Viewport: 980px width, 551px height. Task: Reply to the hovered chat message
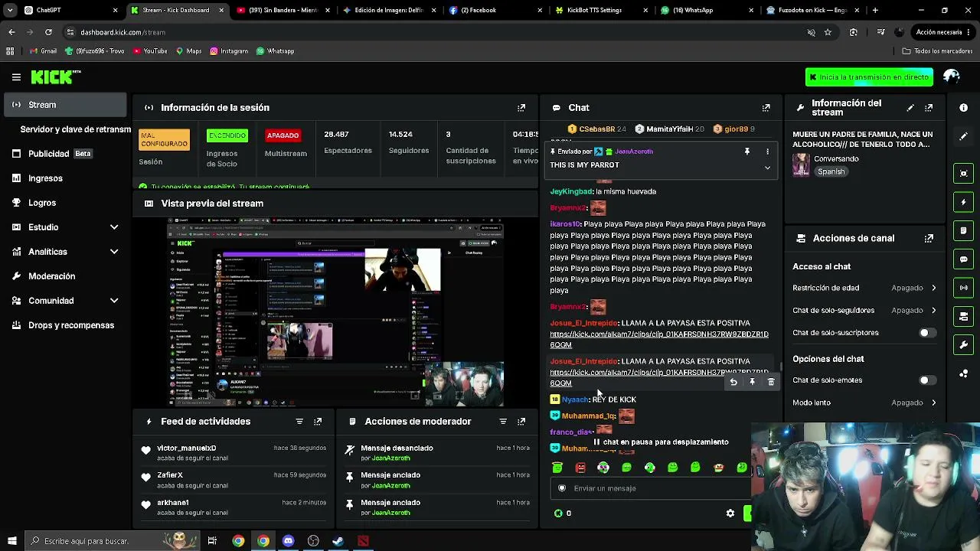[x=733, y=382]
